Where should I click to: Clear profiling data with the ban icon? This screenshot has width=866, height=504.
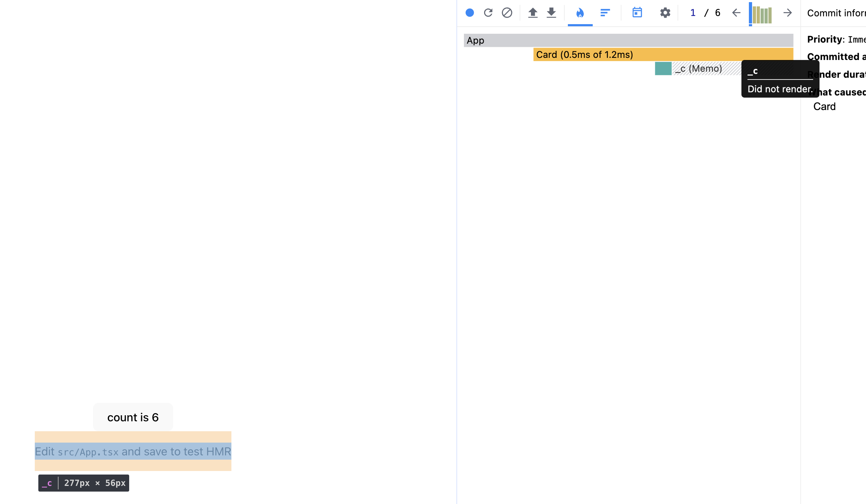[x=507, y=13]
